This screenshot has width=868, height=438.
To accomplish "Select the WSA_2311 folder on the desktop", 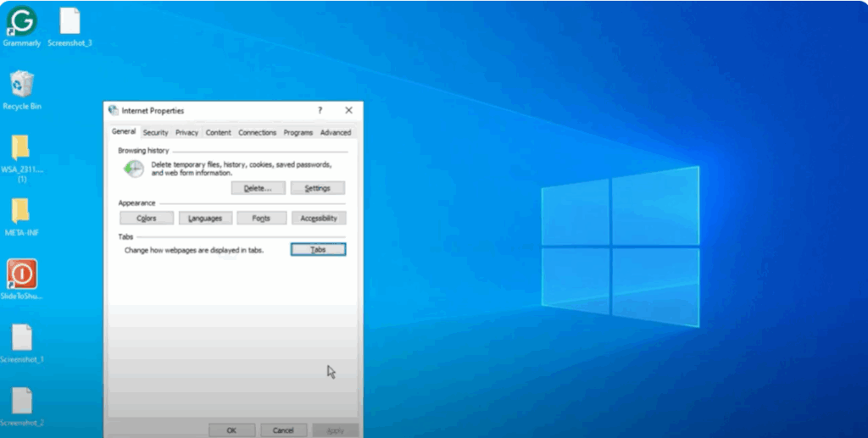I will [21, 148].
